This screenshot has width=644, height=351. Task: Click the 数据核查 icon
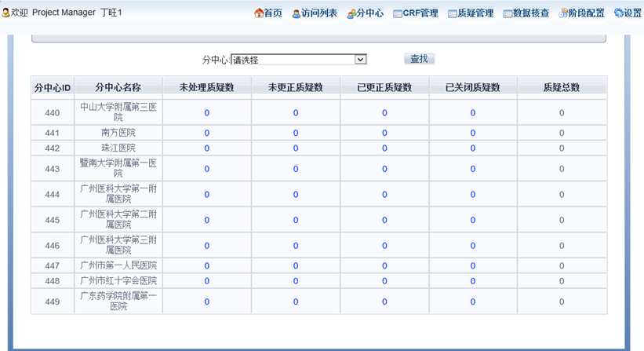click(x=508, y=14)
